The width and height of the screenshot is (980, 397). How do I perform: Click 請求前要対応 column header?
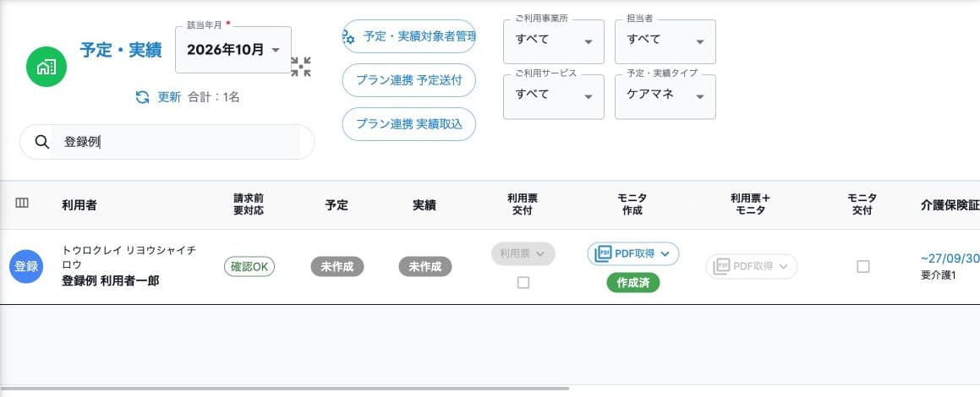pos(249,204)
